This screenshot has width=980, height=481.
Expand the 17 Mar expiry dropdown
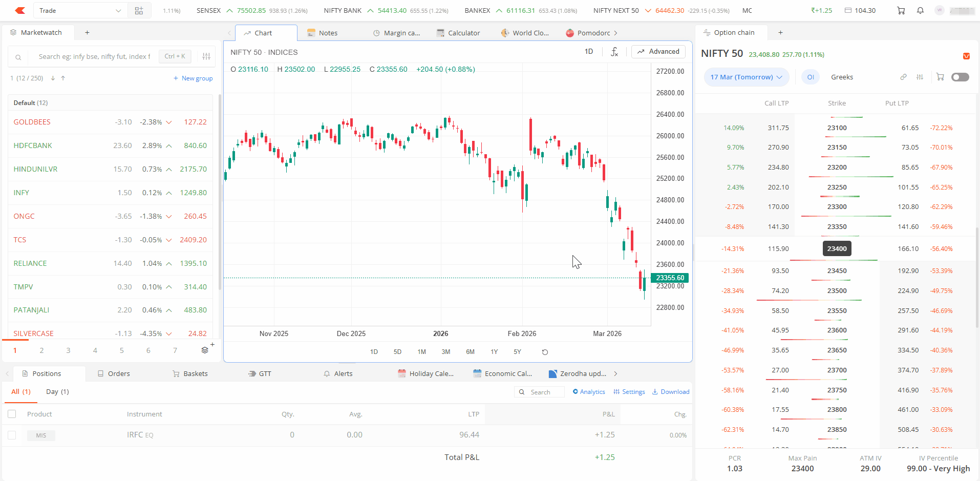point(746,77)
